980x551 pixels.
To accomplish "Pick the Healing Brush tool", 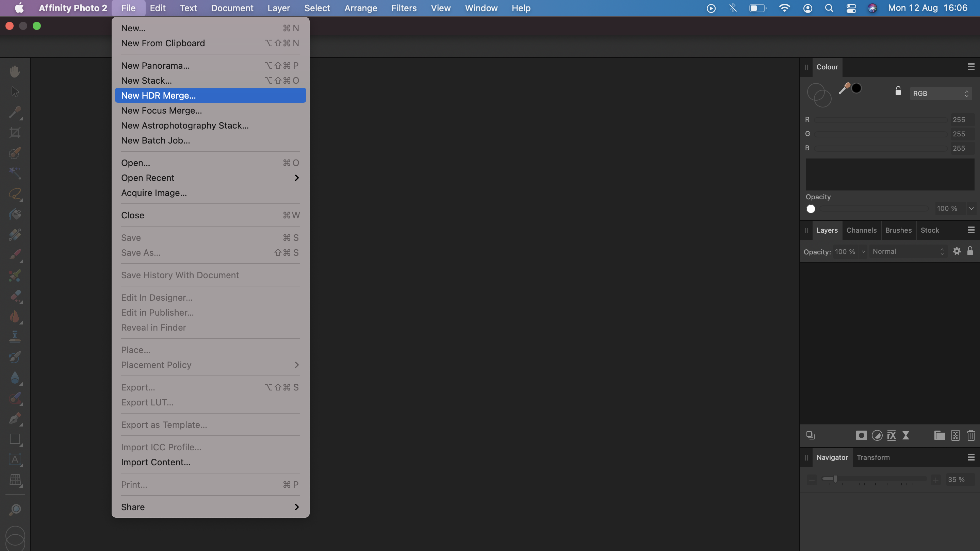I will pyautogui.click(x=15, y=398).
